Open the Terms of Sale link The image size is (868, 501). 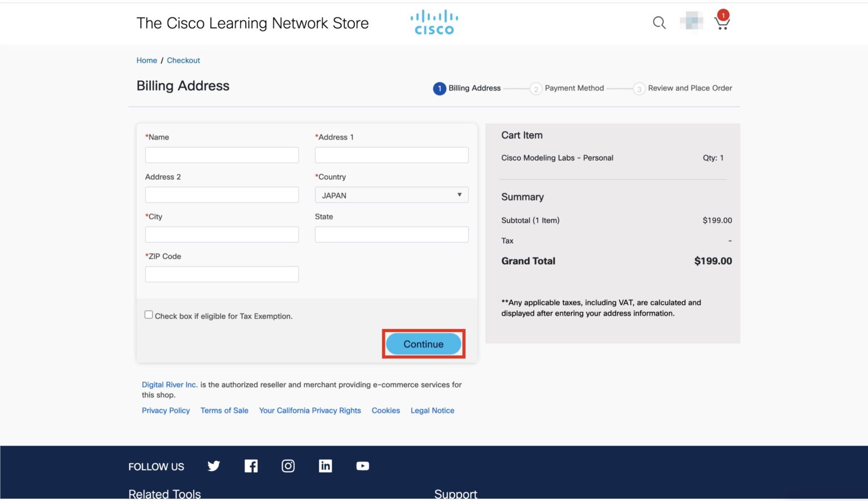tap(224, 411)
